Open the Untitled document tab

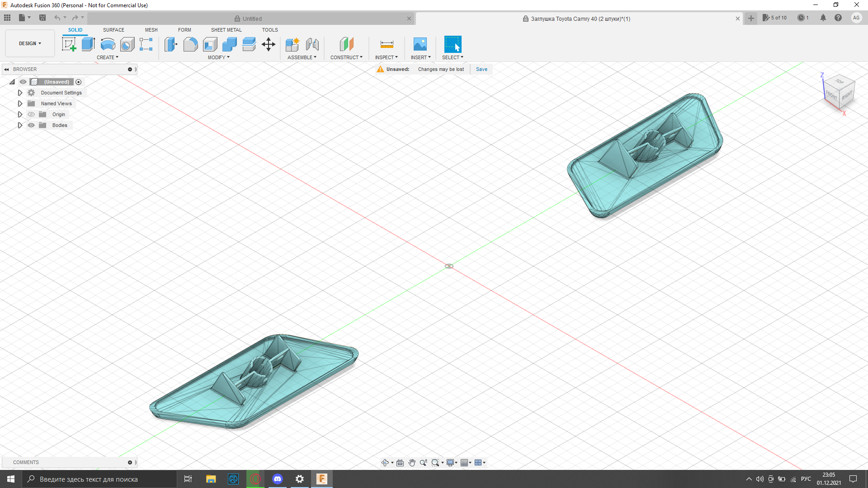click(x=251, y=19)
